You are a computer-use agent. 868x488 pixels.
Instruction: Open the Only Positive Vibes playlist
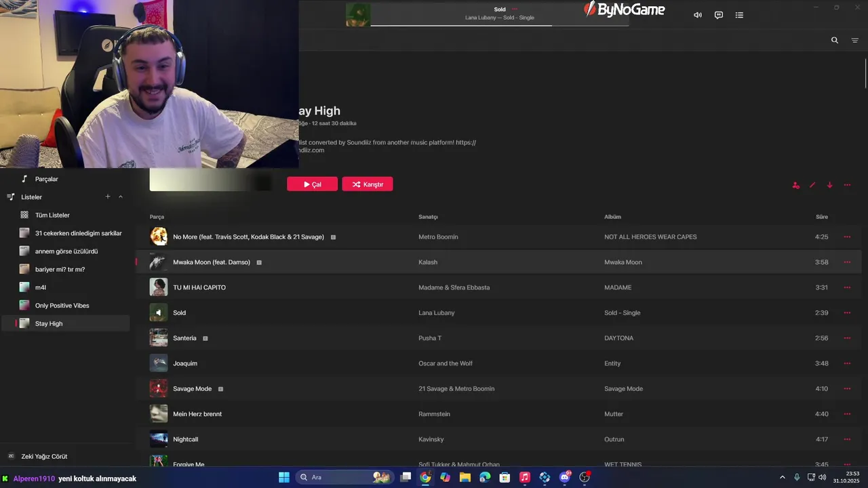pos(62,306)
